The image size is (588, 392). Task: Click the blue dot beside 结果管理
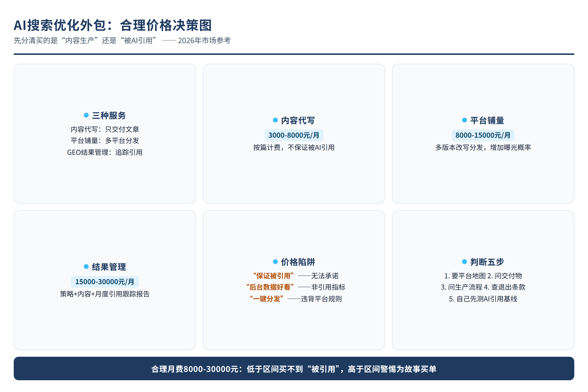pos(86,267)
